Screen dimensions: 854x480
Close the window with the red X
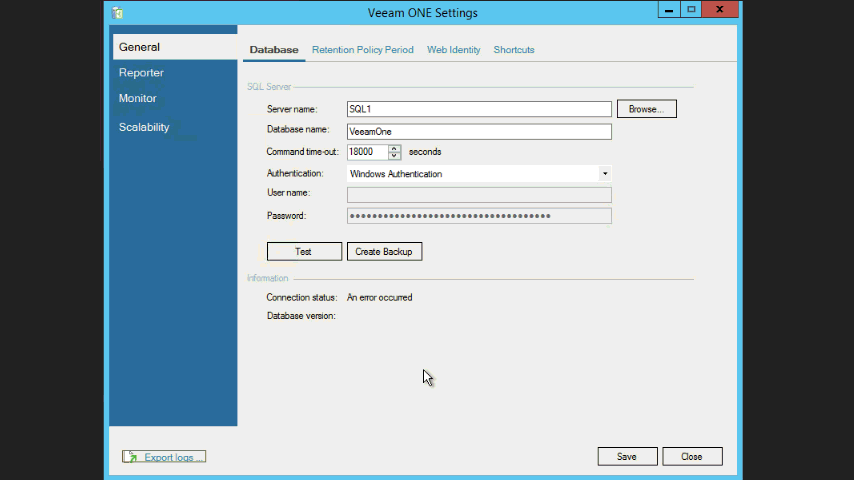[720, 10]
